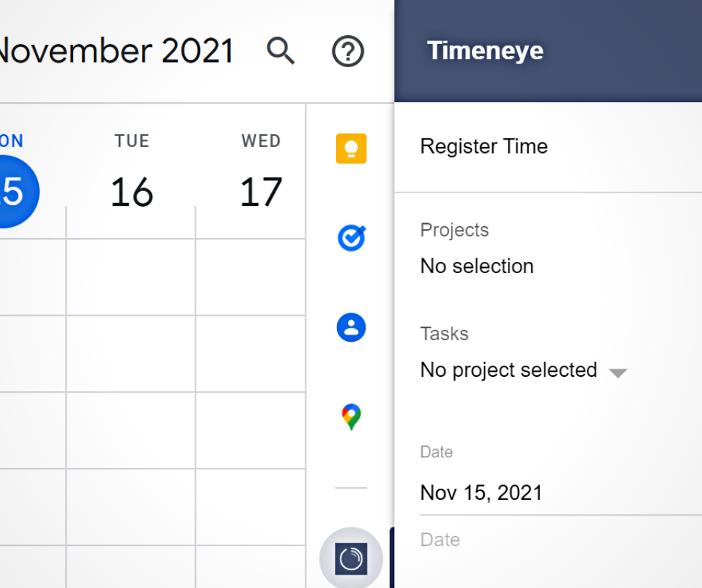Image resolution: width=702 pixels, height=588 pixels.
Task: Open the calendar search magnifier
Action: point(281,51)
